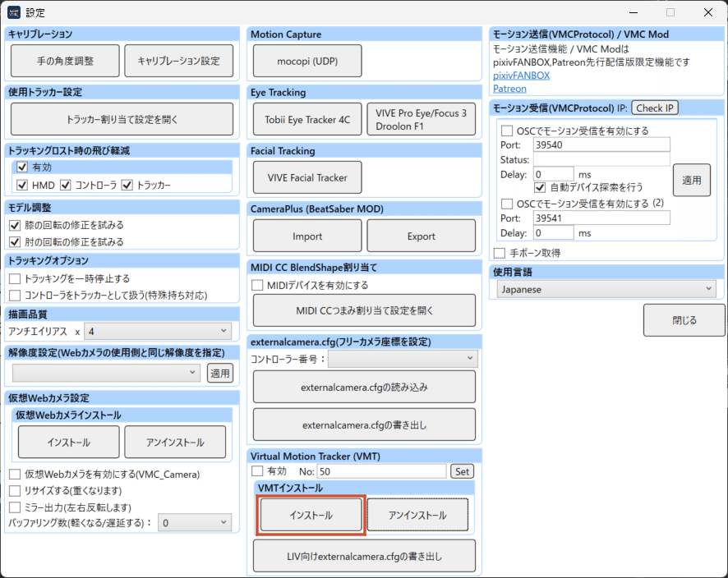Enable 仮想Webカメラを有効にする(VMC_Camera) checkbox
728x578 pixels.
15,474
